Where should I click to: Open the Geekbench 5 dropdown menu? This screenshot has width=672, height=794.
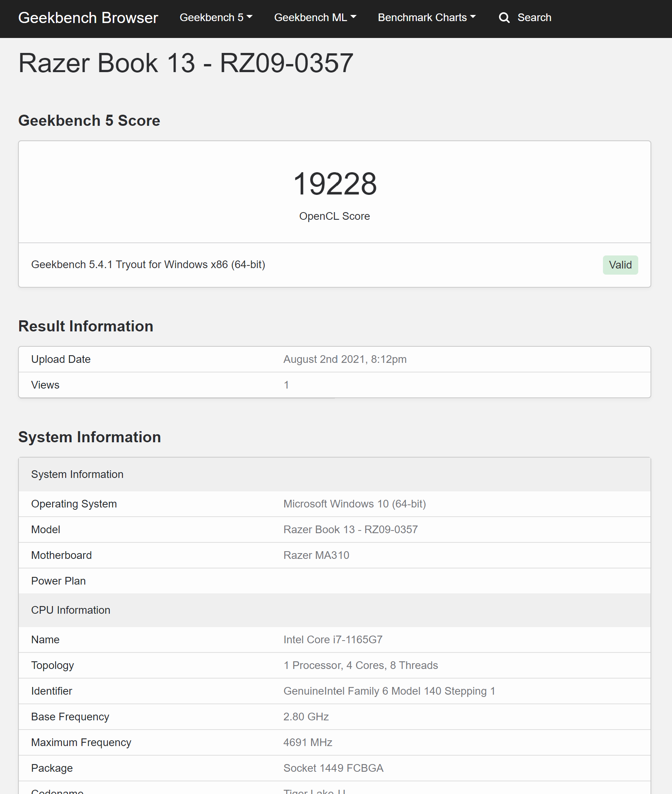216,18
